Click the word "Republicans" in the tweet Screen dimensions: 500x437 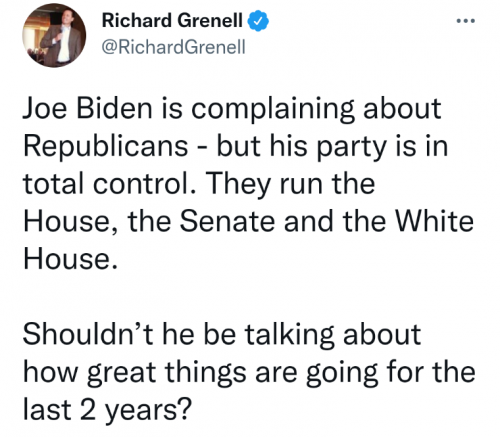coord(106,147)
